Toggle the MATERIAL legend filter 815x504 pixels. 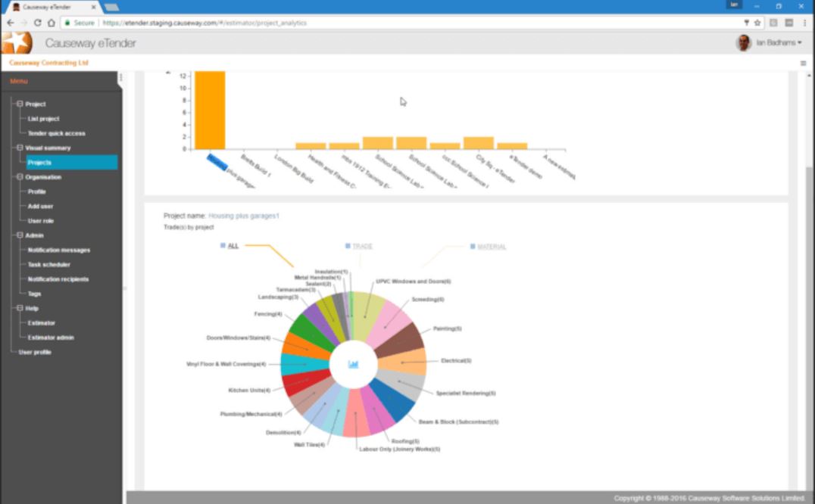coord(491,246)
